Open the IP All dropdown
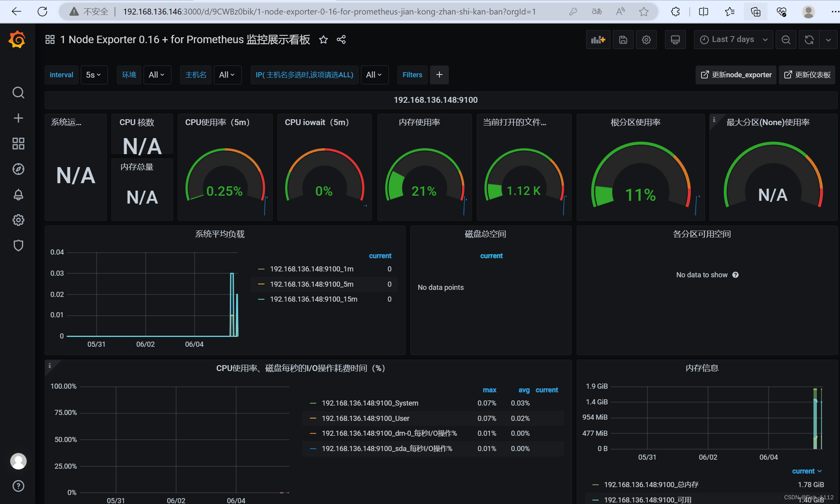This screenshot has height=504, width=840. (374, 75)
